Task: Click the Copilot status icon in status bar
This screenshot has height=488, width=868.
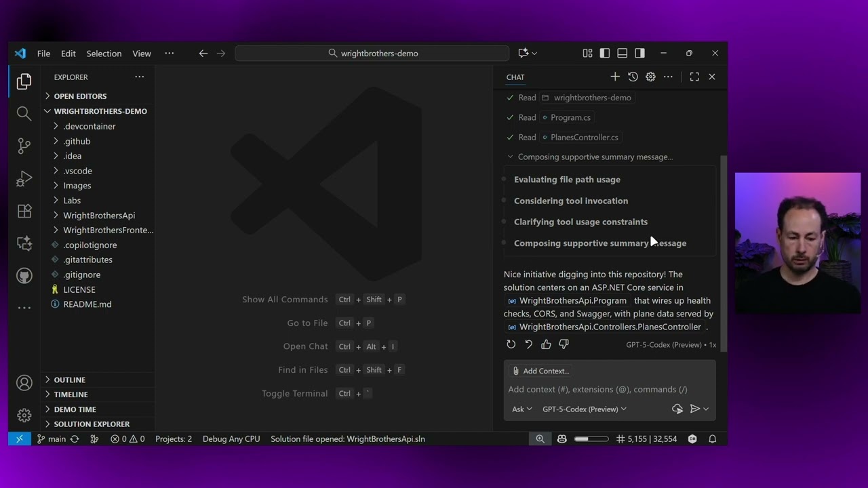Action: (x=561, y=439)
